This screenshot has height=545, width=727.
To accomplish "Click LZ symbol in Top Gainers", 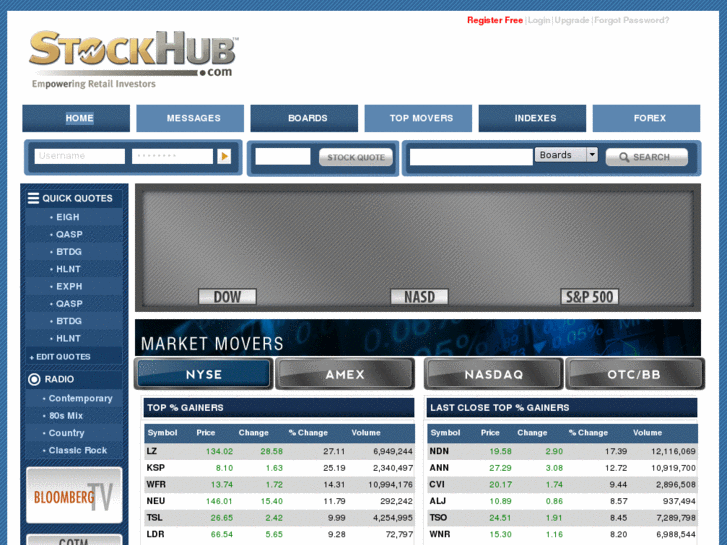I will tap(152, 451).
